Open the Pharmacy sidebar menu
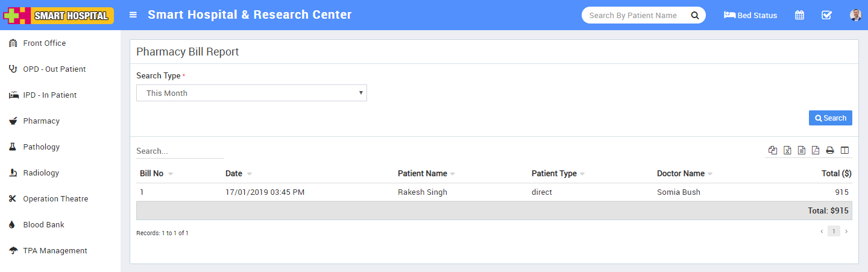Viewport: 868px width, 272px height. tap(41, 121)
